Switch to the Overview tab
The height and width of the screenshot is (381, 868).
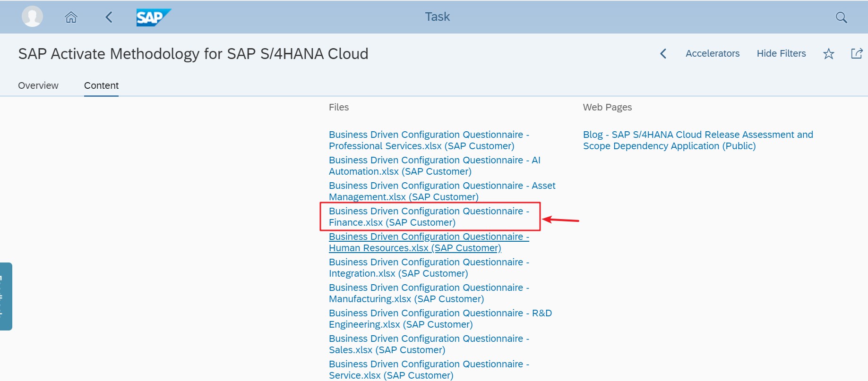[x=38, y=85]
